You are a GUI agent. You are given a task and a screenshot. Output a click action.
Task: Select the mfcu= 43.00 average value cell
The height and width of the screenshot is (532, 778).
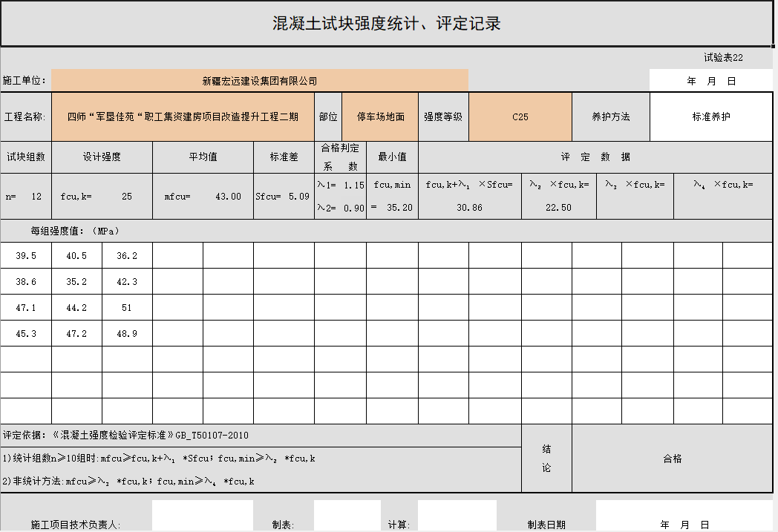(203, 197)
